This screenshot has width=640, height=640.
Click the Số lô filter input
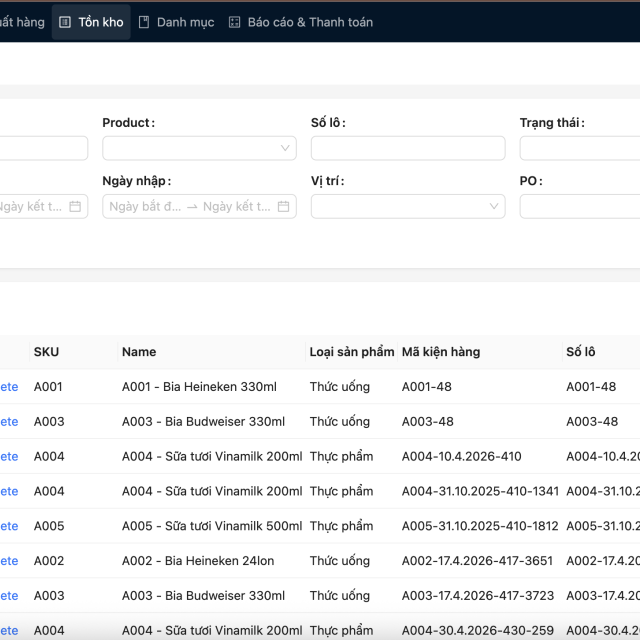[x=408, y=148]
